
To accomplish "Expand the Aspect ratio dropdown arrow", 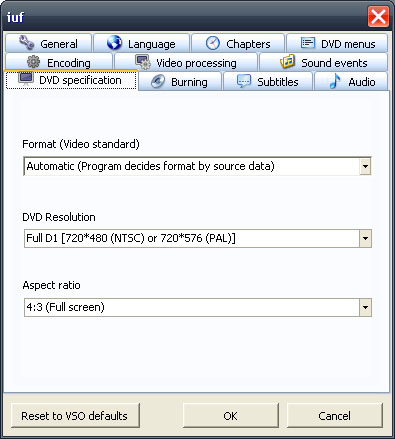I will 365,307.
